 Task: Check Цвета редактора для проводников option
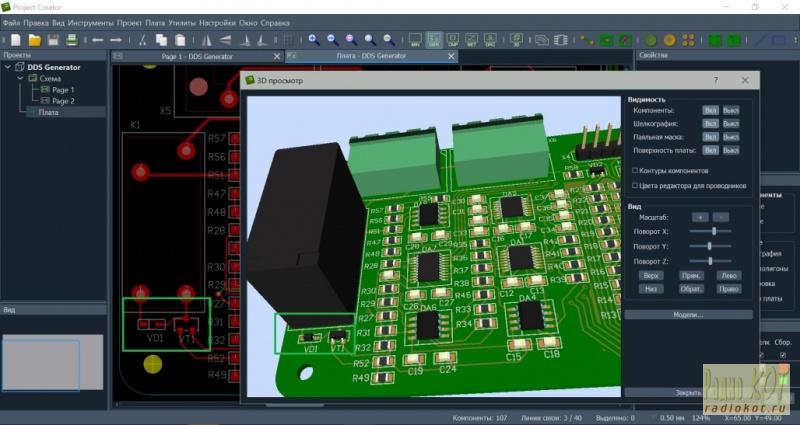coord(636,185)
